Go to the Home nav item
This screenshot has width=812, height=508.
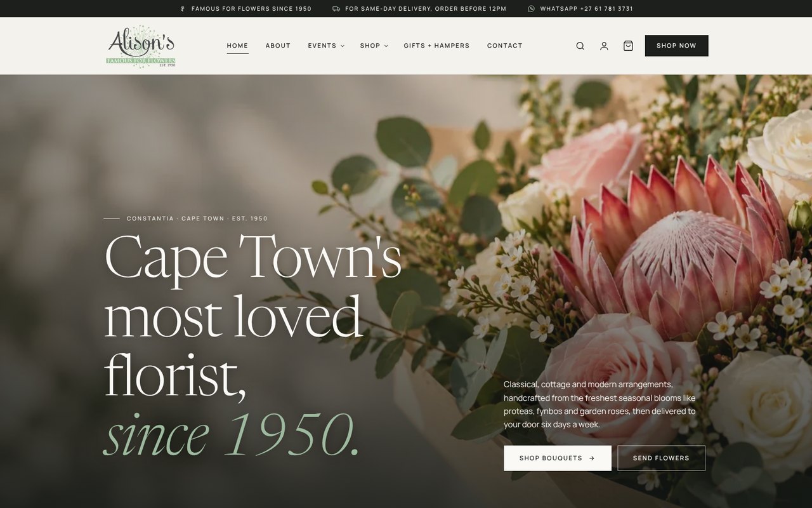(x=237, y=46)
